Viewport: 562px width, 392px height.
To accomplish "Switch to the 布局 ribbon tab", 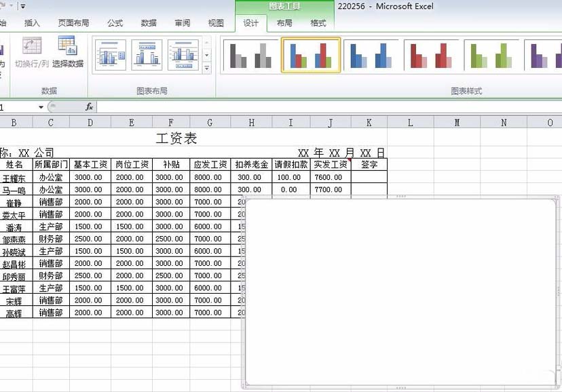I will pos(286,22).
